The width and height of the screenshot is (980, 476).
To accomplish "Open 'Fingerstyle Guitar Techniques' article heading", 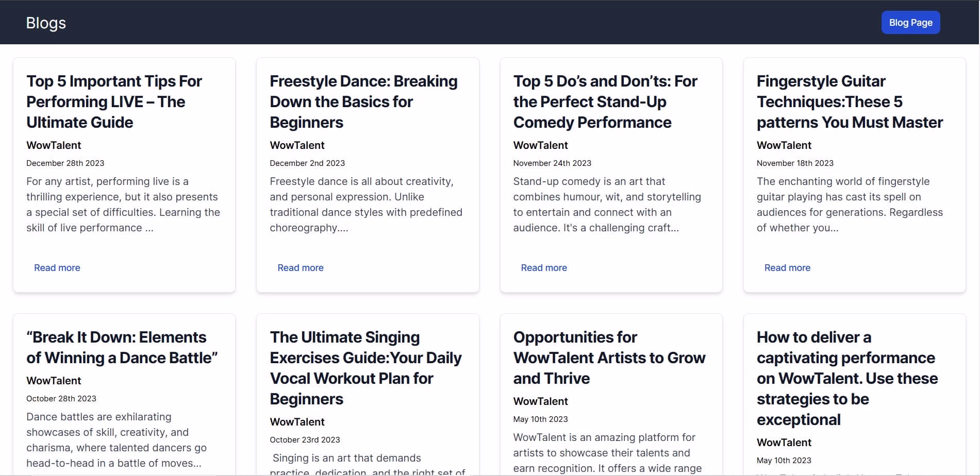I will click(x=849, y=102).
